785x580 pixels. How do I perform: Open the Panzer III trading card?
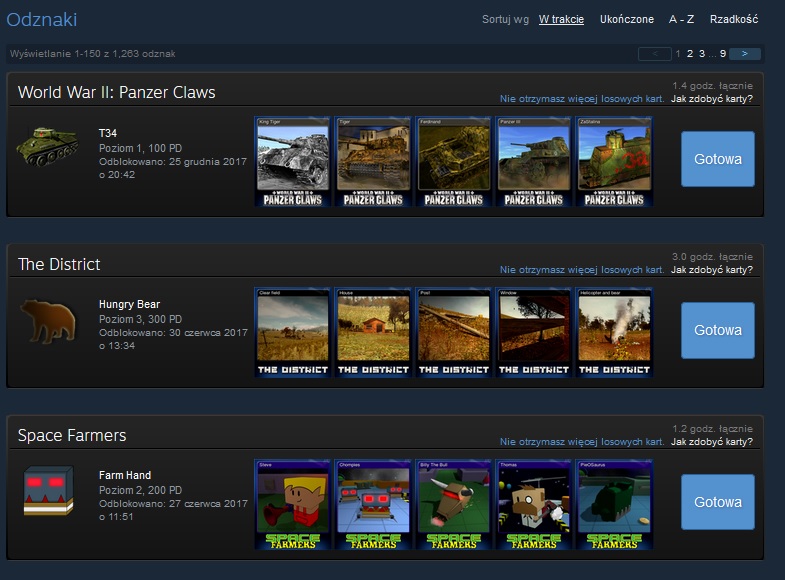tap(534, 162)
